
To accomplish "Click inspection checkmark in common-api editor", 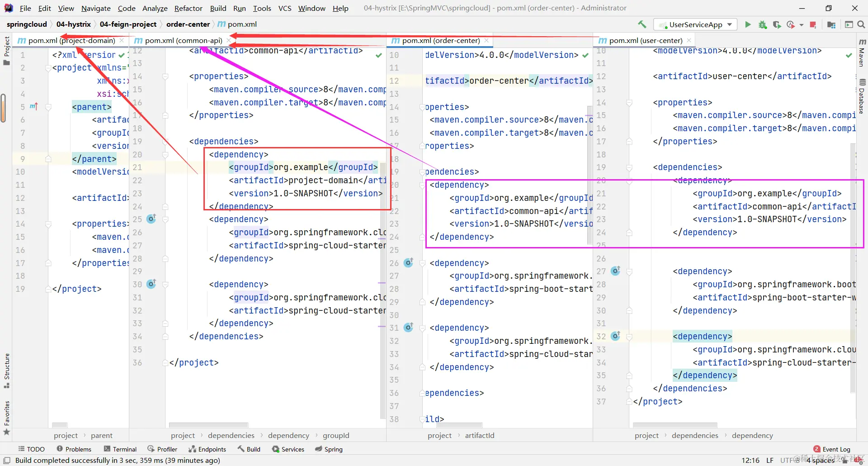I will [379, 55].
